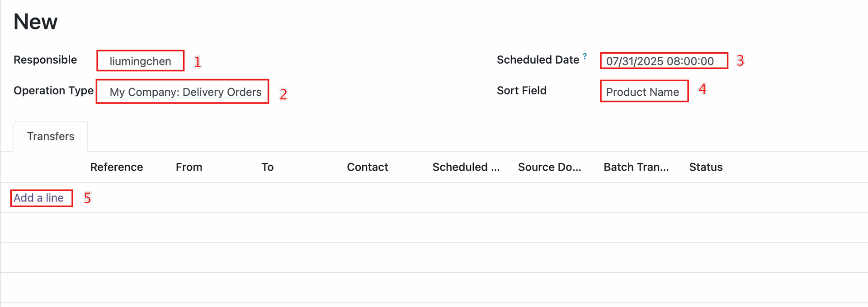Sort by the Status column header
868x307 pixels.
click(706, 167)
